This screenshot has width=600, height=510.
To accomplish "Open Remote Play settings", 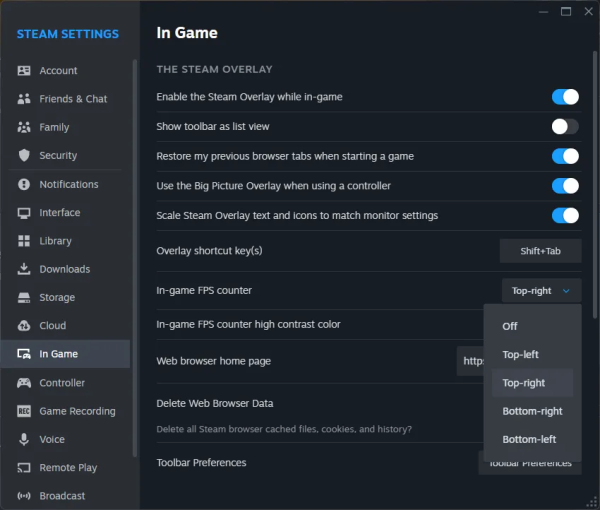I will [65, 468].
